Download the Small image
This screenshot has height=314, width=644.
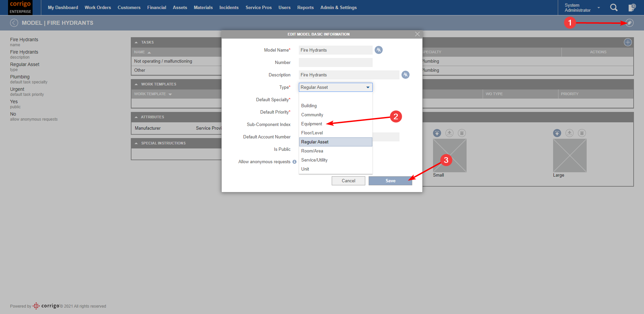tap(449, 133)
